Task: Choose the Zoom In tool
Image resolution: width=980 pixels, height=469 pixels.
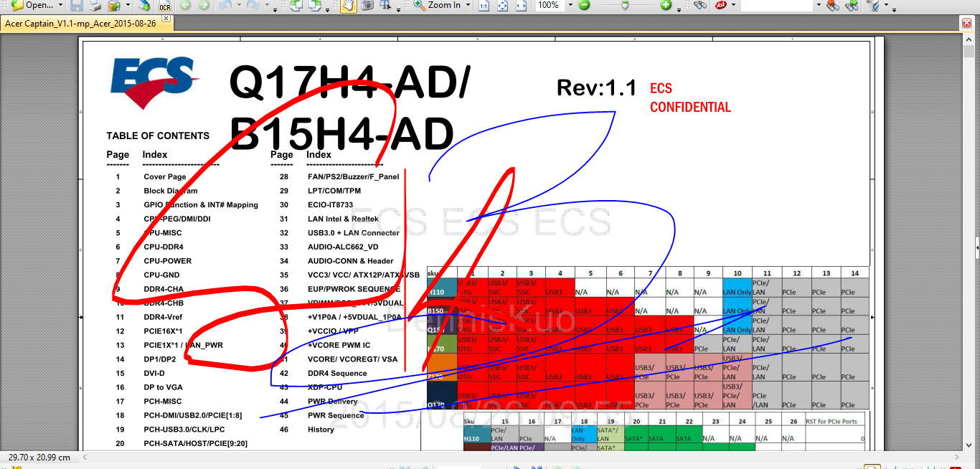Action: pos(437,5)
